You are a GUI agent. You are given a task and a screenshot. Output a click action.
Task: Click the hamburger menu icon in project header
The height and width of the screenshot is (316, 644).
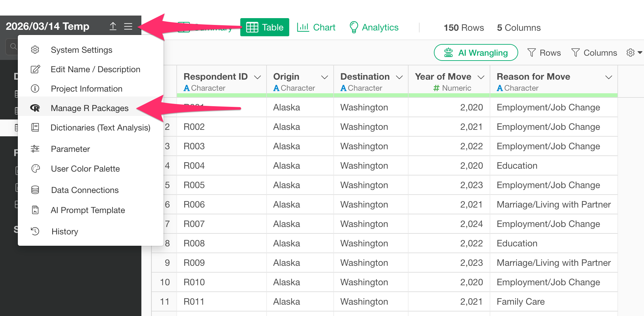point(128,26)
